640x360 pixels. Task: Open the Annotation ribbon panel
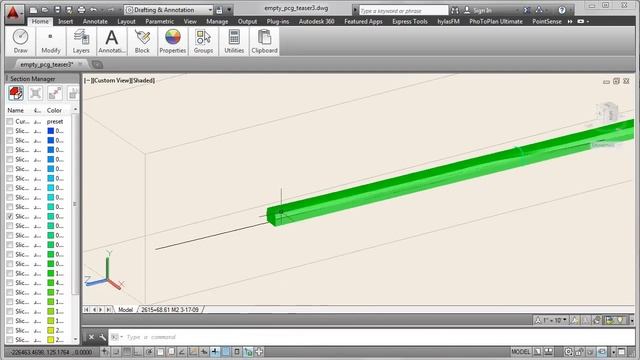point(111,41)
